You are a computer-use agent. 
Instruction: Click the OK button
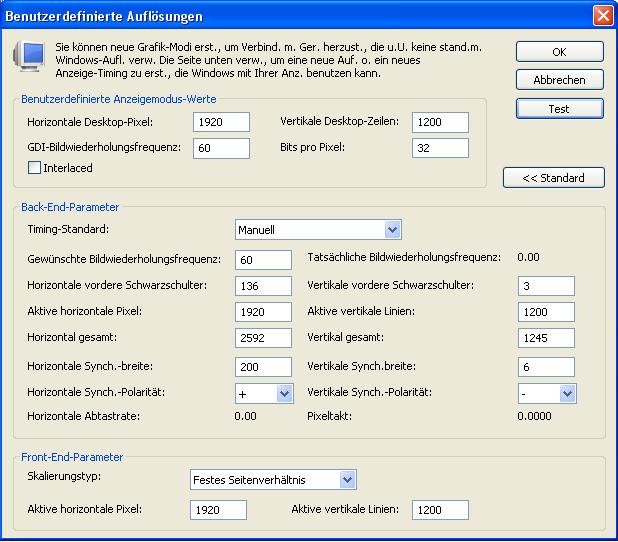(559, 51)
